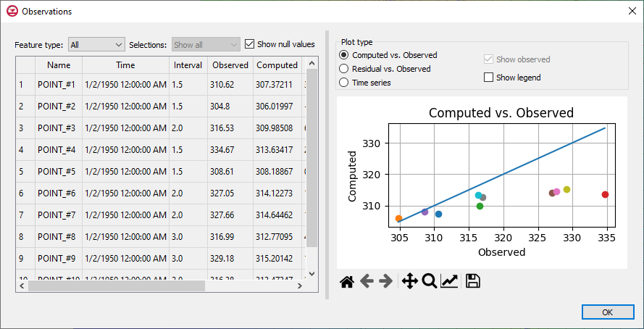Viewport: 644px width, 329px height.
Task: Click observed value 310.62
Action: (x=230, y=85)
